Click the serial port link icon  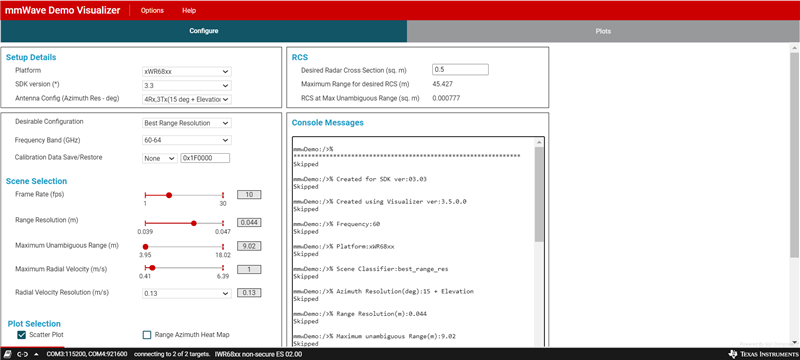[22, 354]
